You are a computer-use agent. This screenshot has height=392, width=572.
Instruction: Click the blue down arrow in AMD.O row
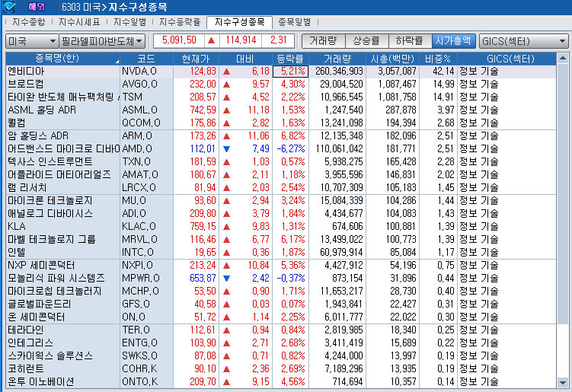(226, 148)
